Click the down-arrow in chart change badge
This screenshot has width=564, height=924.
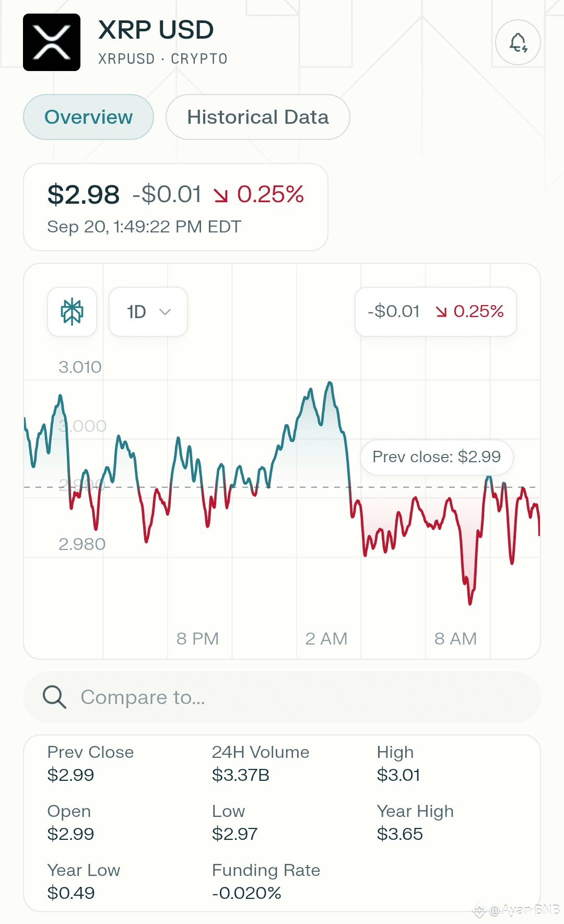click(x=441, y=312)
